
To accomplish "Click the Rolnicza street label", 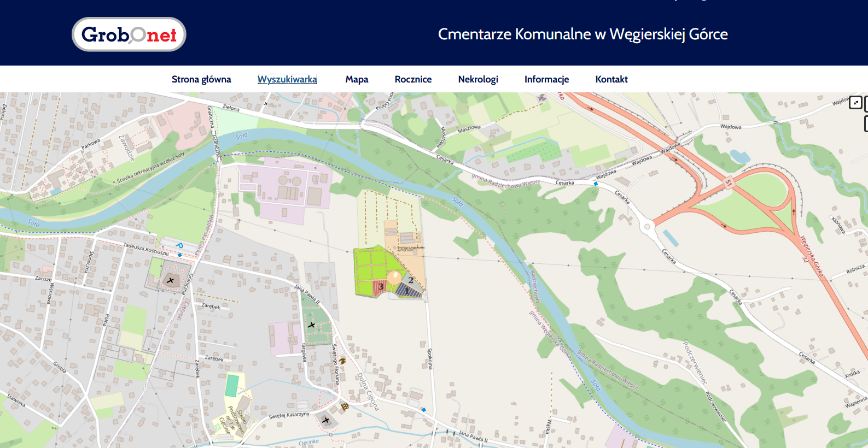I will click(856, 269).
